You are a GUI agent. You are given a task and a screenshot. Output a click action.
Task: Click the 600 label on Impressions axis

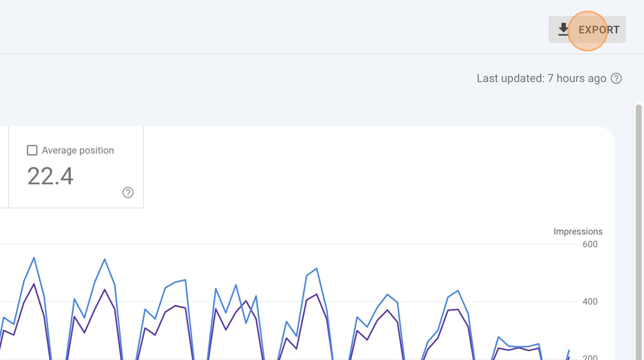click(590, 244)
